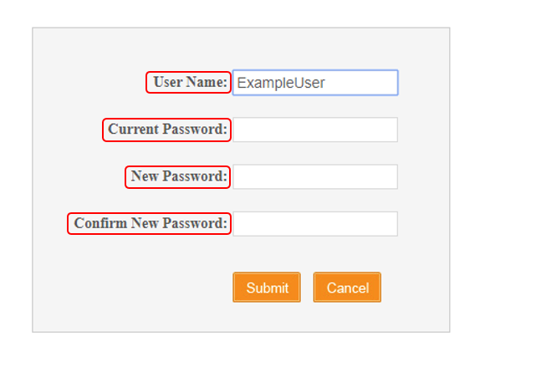The width and height of the screenshot is (546, 392).
Task: Click the Cancel button
Action: (x=347, y=288)
